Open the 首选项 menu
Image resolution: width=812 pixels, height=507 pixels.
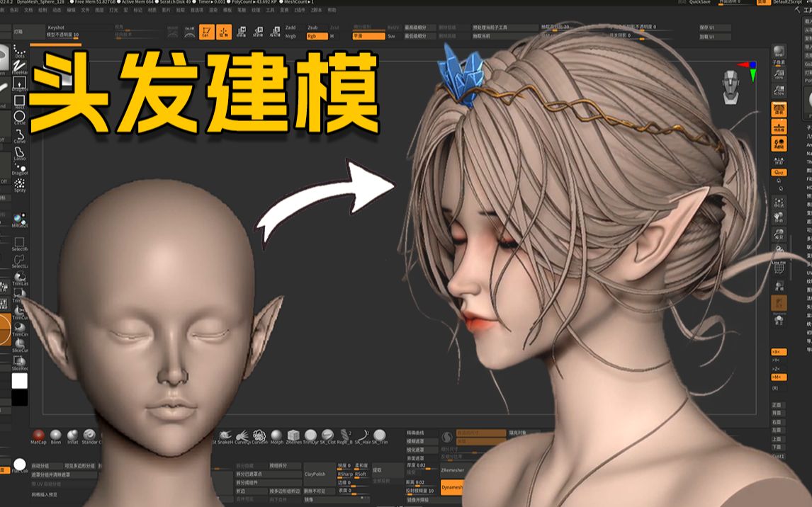click(197, 10)
